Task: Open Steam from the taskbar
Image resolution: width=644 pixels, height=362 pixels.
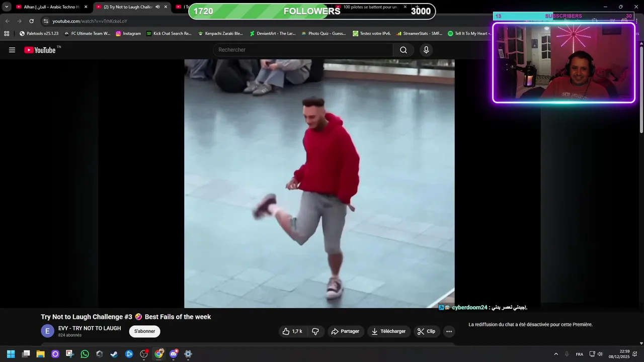Action: (x=114, y=354)
